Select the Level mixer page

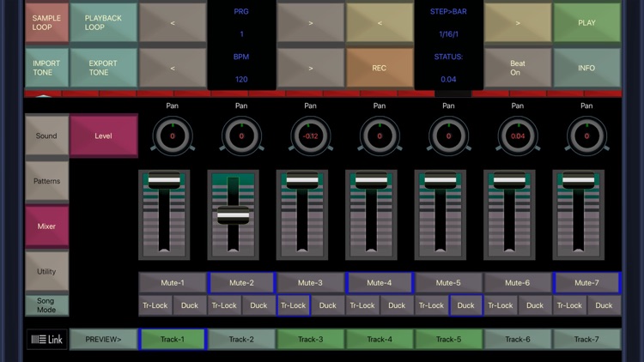pyautogui.click(x=104, y=136)
